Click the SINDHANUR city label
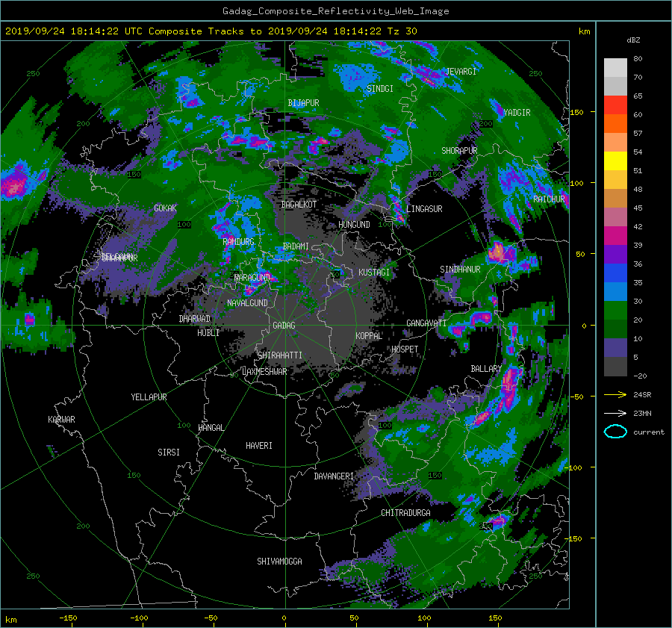Screen dimensions: 672x628 pos(460,270)
